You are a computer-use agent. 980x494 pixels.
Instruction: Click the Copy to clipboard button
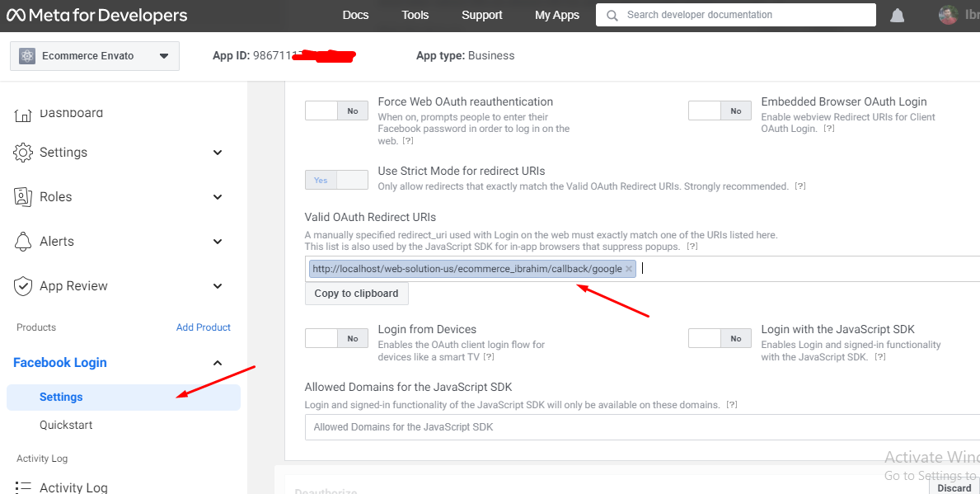(x=356, y=294)
